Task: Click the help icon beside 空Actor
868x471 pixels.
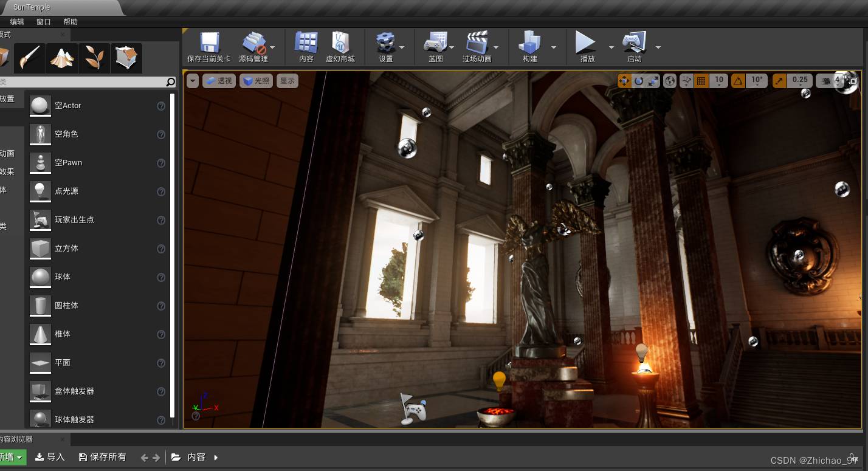Action: (161, 106)
